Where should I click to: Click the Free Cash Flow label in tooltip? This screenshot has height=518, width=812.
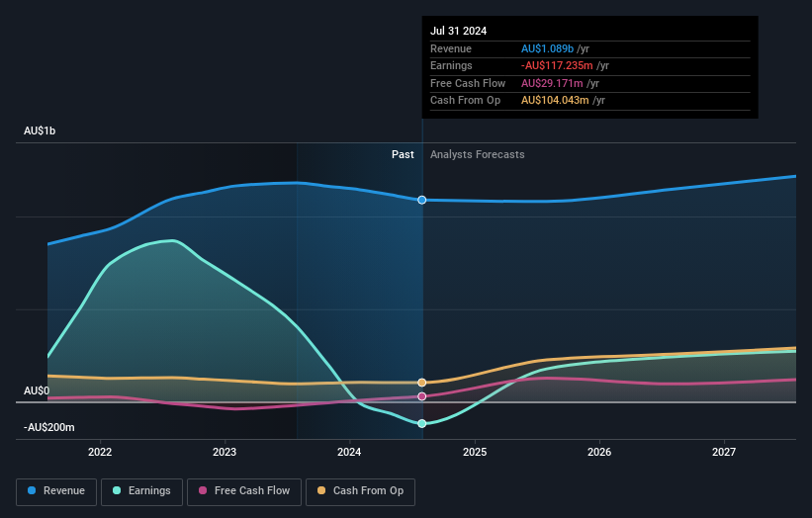[468, 83]
